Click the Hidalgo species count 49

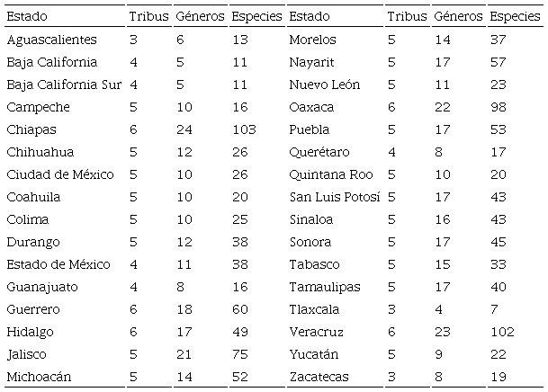pyautogui.click(x=239, y=333)
